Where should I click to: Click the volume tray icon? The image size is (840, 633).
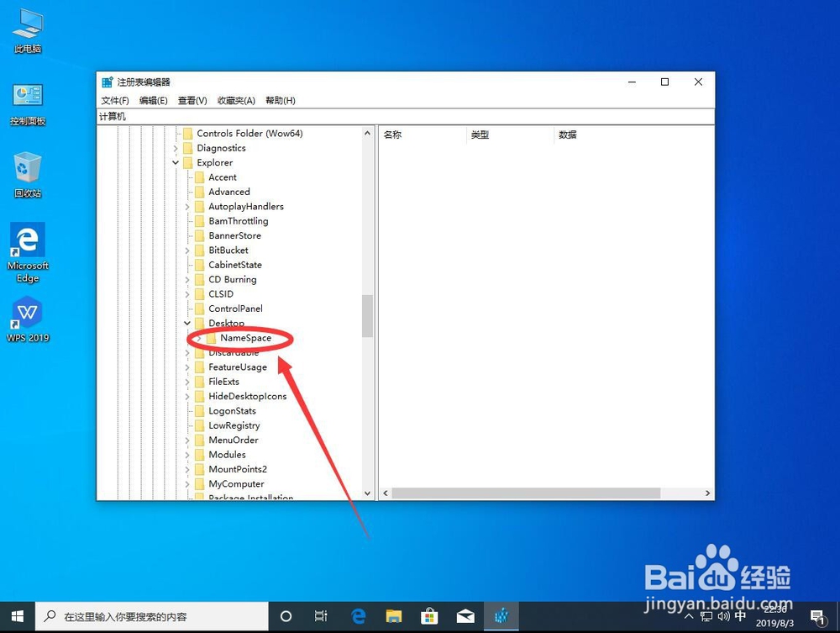(723, 616)
